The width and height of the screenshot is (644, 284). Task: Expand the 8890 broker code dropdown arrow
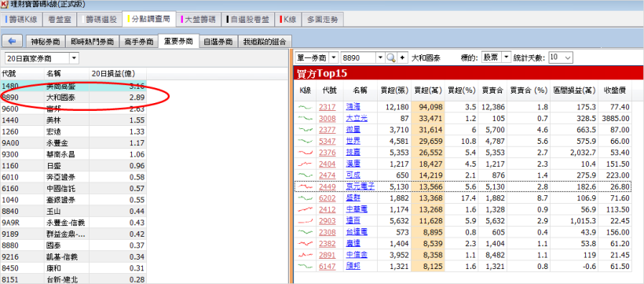[x=380, y=57]
